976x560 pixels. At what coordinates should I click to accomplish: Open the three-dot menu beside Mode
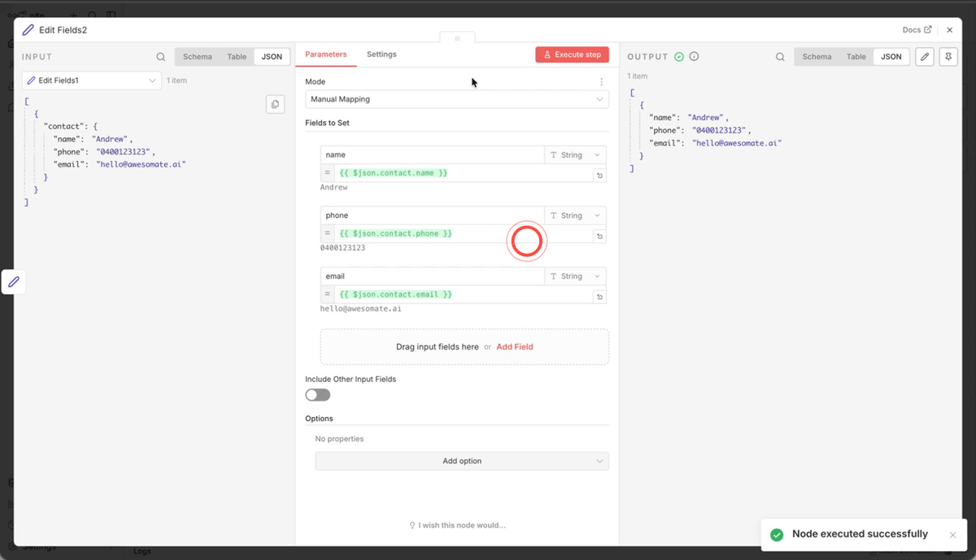[x=601, y=81]
